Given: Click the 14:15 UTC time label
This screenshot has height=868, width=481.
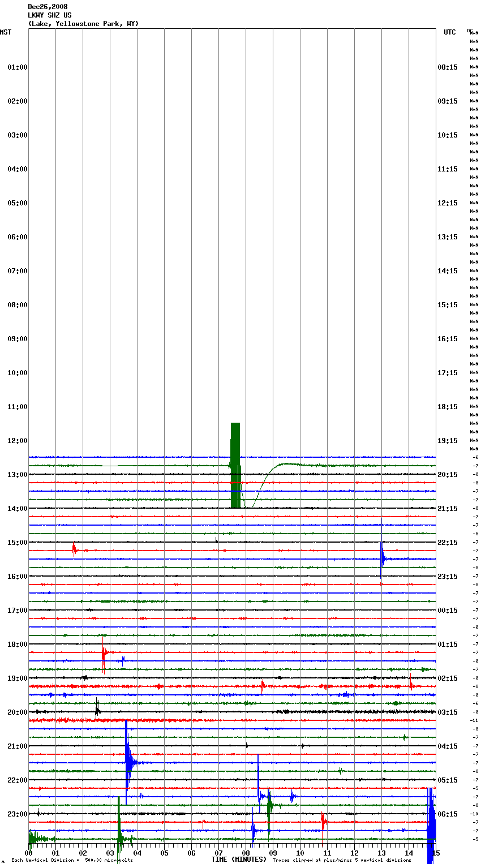Looking at the screenshot, I should click(x=448, y=271).
